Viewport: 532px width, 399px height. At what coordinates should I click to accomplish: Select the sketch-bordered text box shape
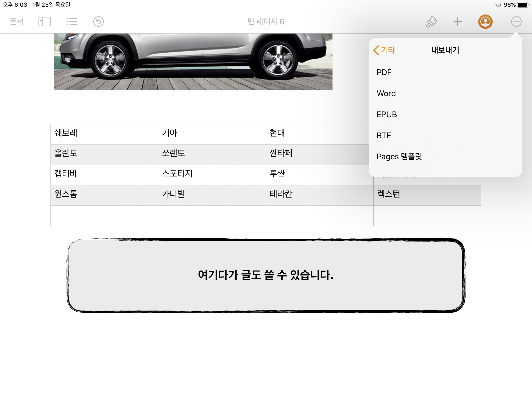pyautogui.click(x=266, y=275)
